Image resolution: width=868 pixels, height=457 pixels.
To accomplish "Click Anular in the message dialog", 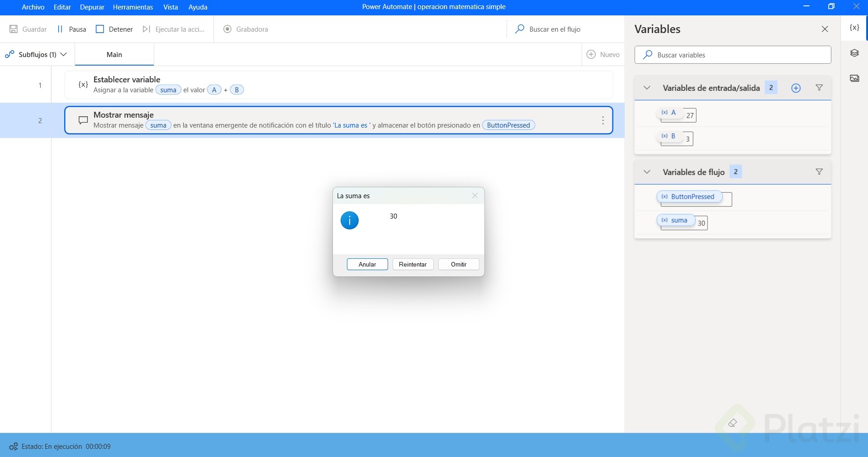I will tap(367, 264).
